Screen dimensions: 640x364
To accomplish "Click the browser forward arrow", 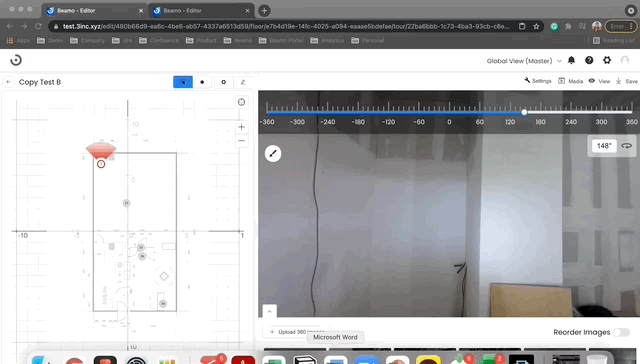I will [24, 26].
